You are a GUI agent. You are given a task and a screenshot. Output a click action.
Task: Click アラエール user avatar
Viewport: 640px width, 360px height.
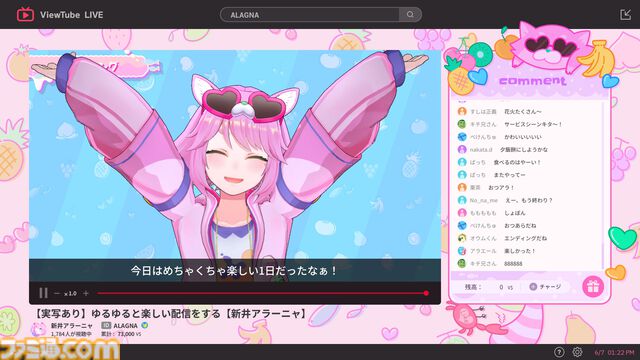tap(462, 251)
